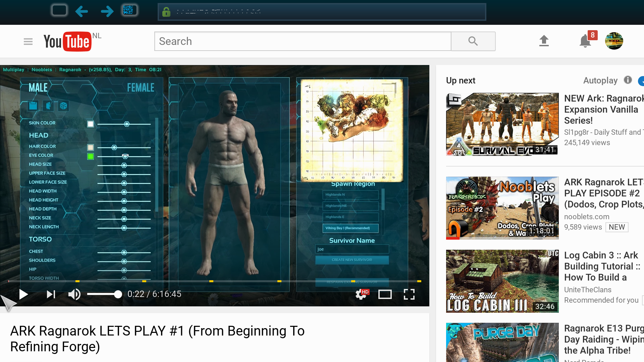Click the browser address bar
Screen dimensions: 644x362
322,12
